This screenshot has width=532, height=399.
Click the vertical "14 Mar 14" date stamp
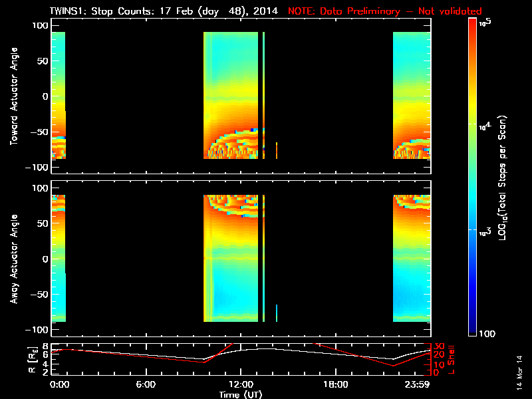pyautogui.click(x=519, y=372)
